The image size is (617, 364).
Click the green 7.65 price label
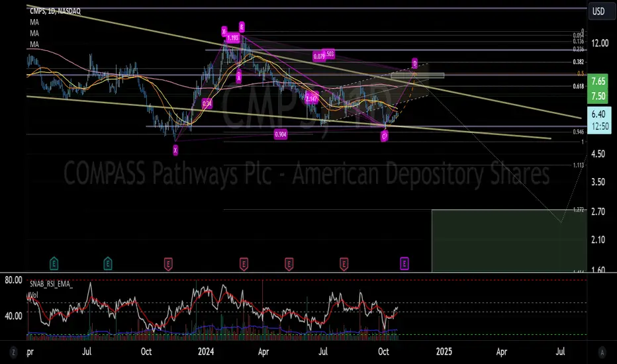[x=598, y=81]
